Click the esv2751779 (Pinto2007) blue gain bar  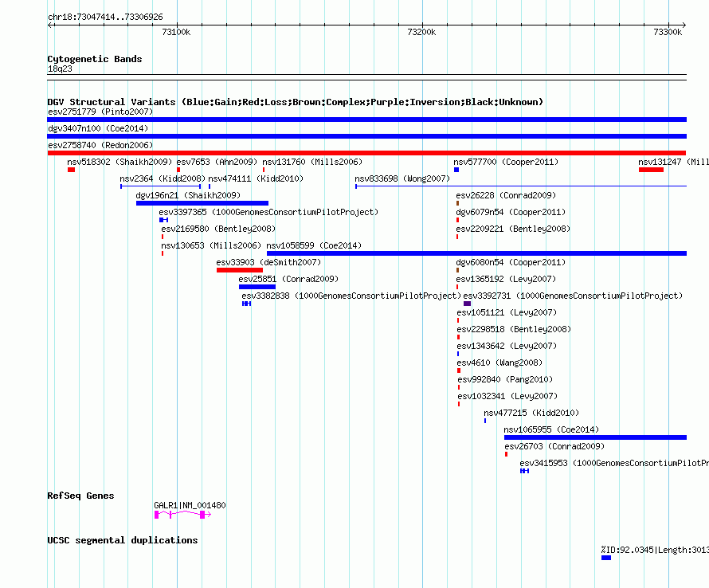[366, 120]
